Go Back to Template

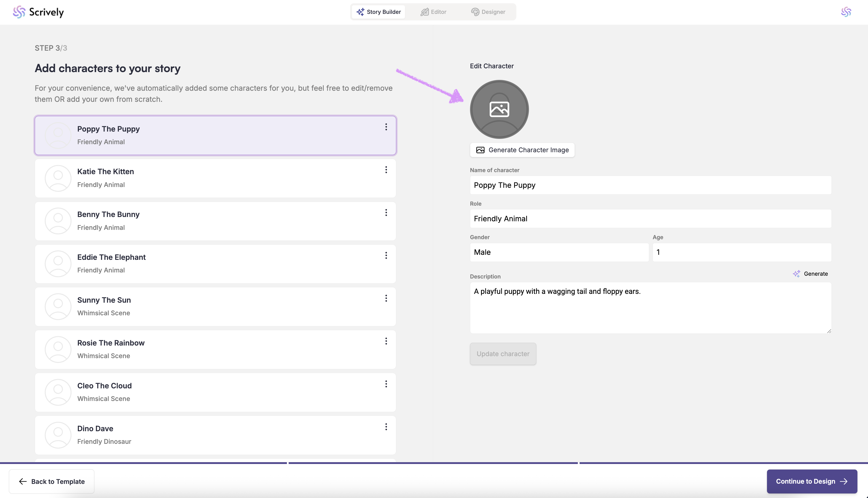pyautogui.click(x=52, y=481)
